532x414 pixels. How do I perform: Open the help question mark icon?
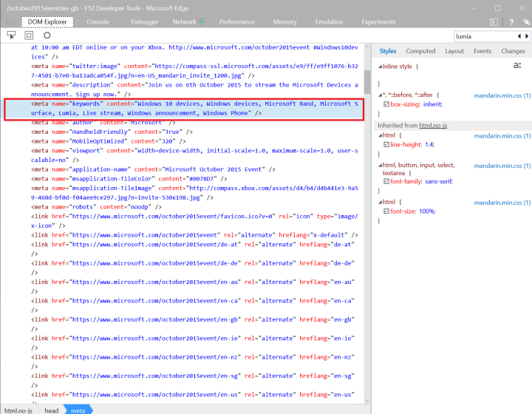(x=511, y=22)
